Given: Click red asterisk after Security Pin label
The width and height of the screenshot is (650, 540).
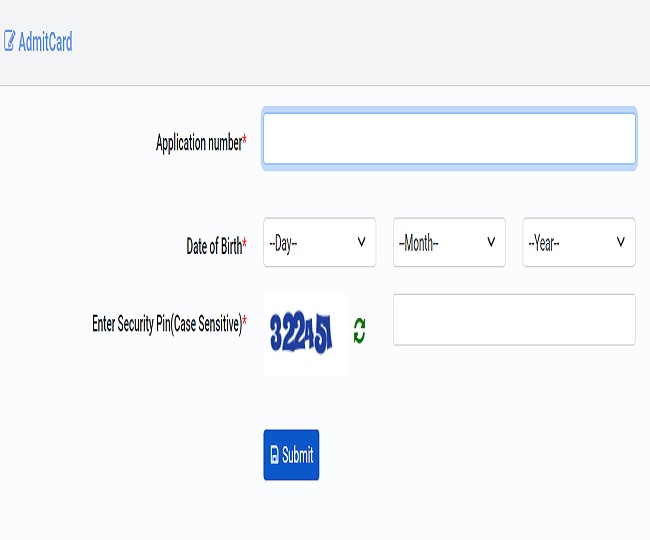Looking at the screenshot, I should [x=245, y=320].
